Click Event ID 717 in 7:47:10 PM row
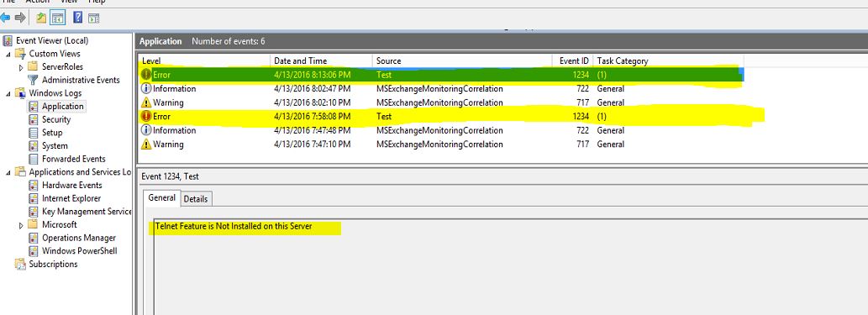The height and width of the screenshot is (315, 868). [x=582, y=144]
